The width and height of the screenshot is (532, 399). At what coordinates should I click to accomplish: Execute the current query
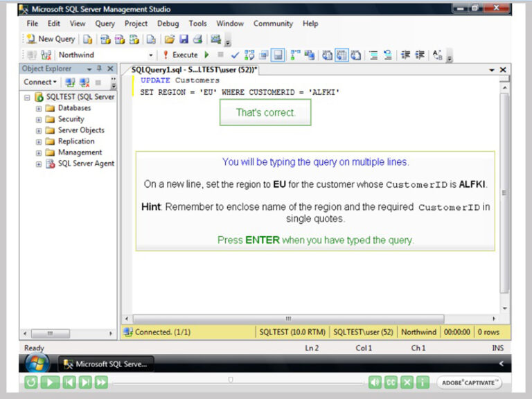180,55
